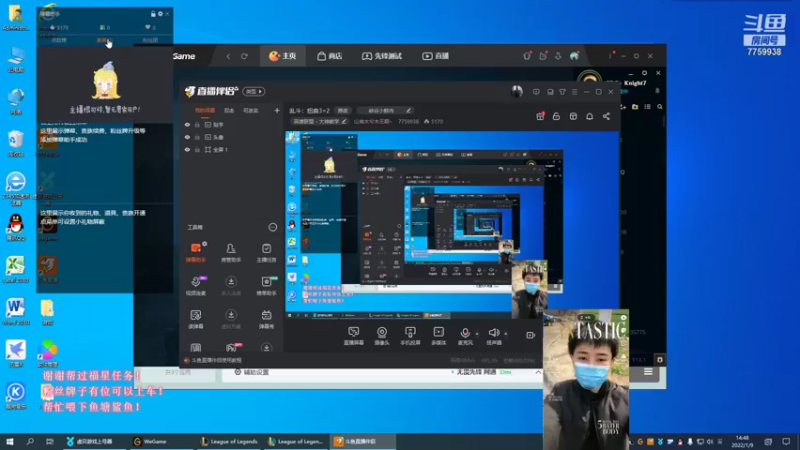Expand the WeGame bottom bar chevron
Image resolution: width=800 pixels, height=450 pixels.
[x=538, y=372]
